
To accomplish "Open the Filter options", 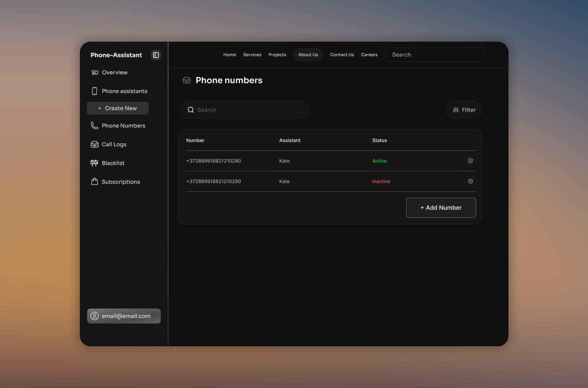I will pos(464,110).
